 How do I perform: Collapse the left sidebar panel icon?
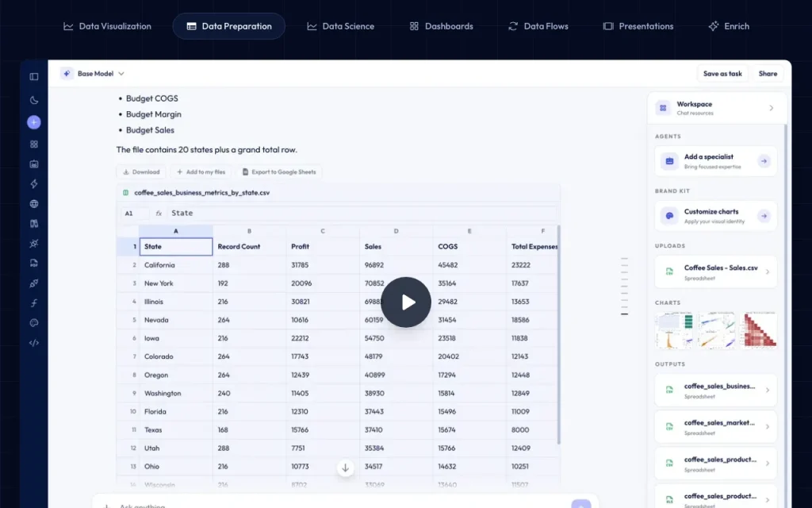click(x=34, y=77)
